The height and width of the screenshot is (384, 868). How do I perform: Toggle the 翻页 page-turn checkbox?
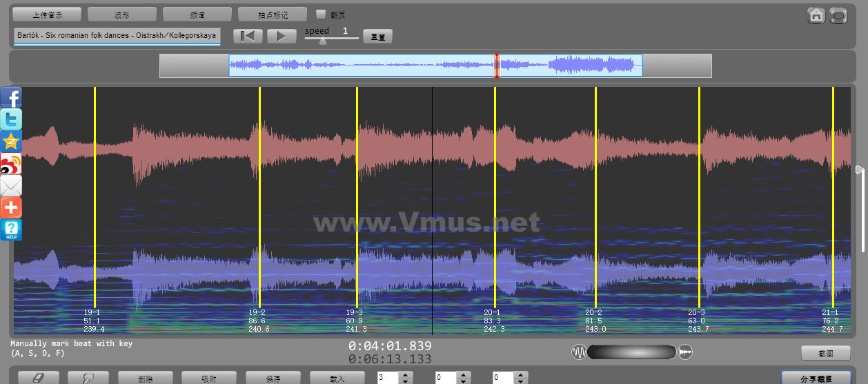click(321, 14)
